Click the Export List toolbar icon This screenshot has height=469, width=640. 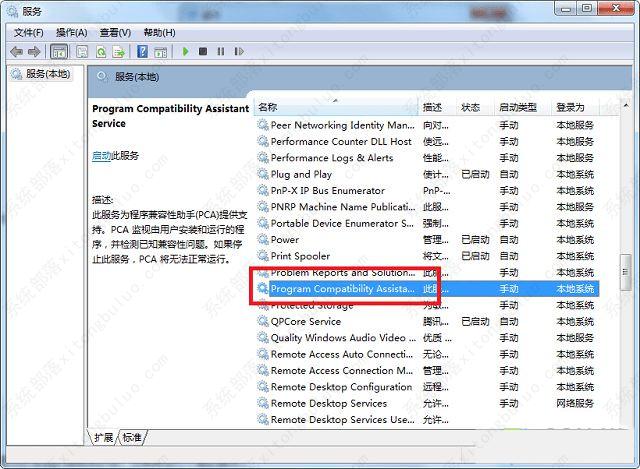tap(120, 51)
